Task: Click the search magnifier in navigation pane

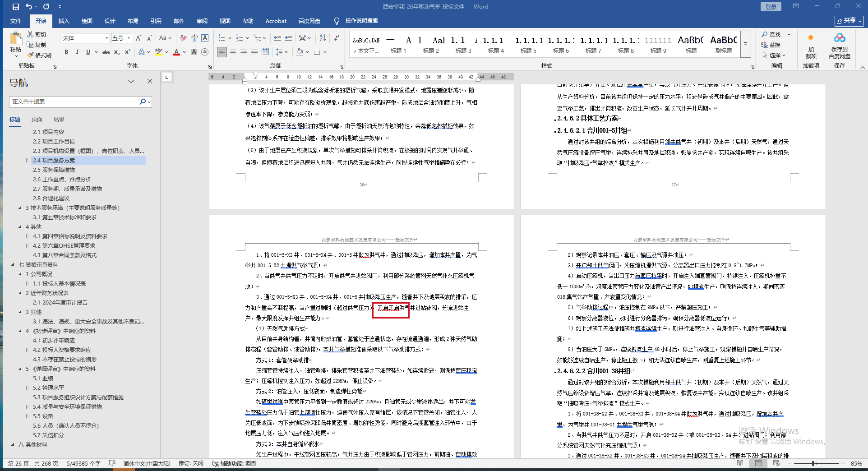Action: point(143,102)
